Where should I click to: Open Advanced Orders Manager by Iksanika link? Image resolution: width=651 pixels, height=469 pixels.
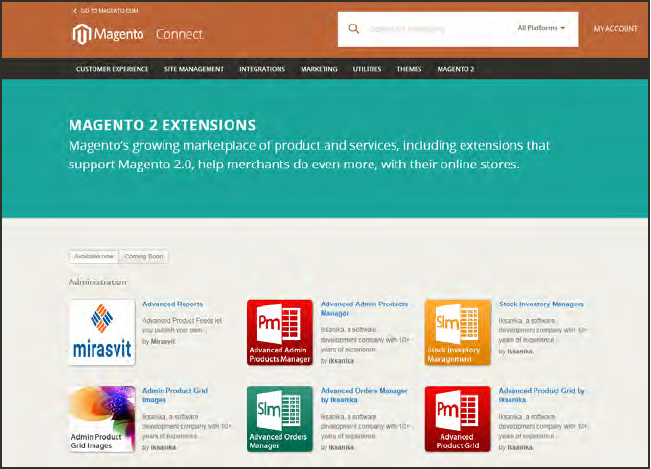pyautogui.click(x=364, y=395)
